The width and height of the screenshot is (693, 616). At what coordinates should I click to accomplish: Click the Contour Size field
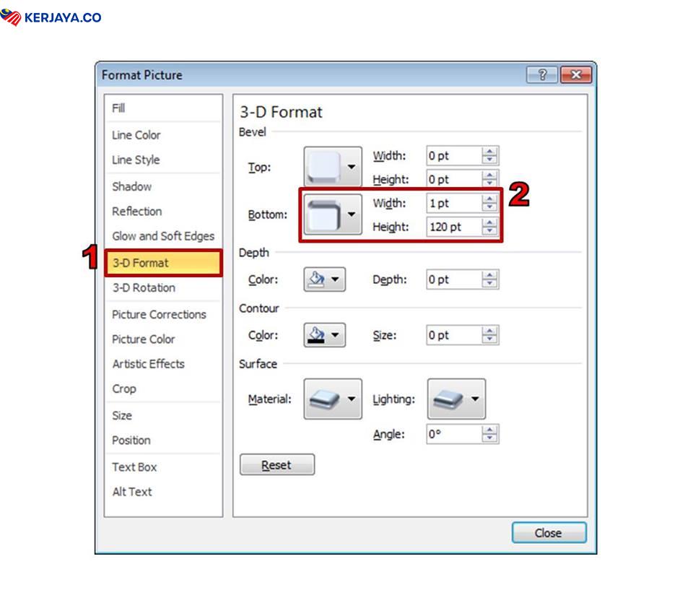454,335
